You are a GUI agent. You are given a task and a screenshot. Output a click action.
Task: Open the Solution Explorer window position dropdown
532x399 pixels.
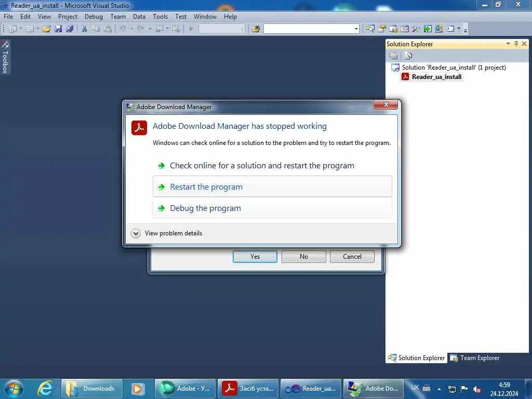point(508,44)
